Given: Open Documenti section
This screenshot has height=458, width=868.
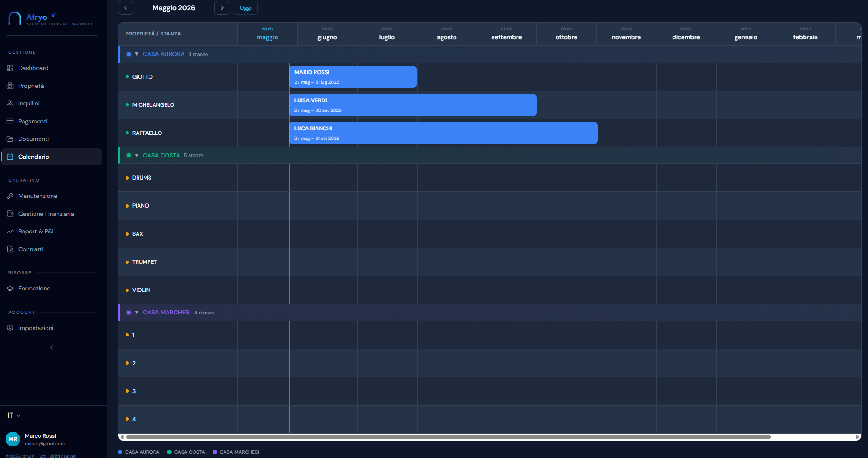Looking at the screenshot, I should (x=52, y=139).
